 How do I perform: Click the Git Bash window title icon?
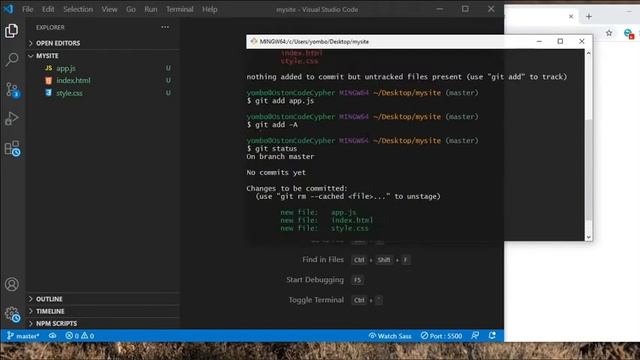[253, 41]
